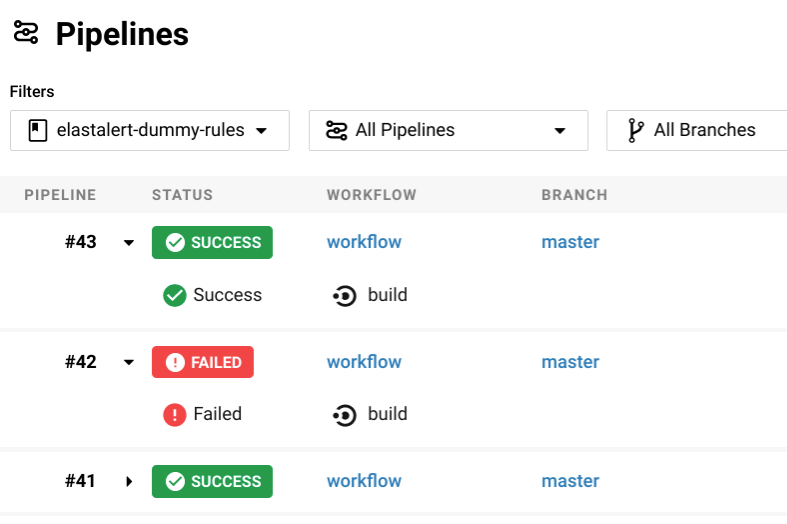787x524 pixels.
Task: Click the workflow link for pipeline #41
Action: [364, 481]
